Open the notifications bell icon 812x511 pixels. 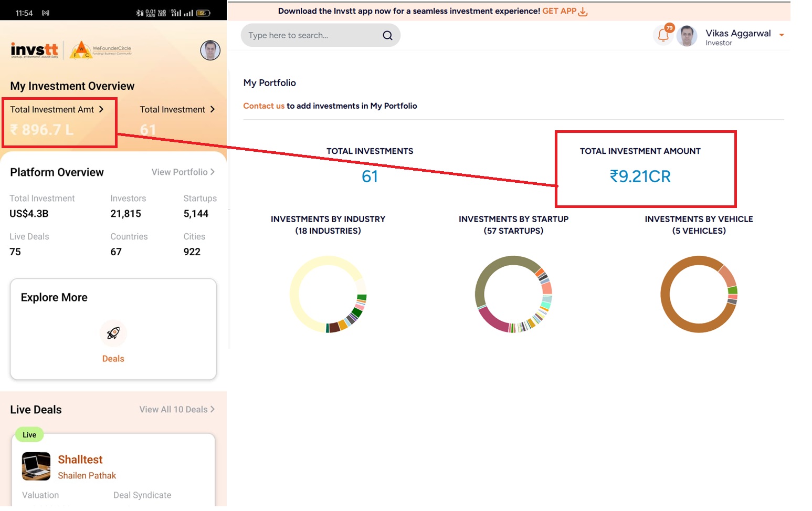point(663,35)
